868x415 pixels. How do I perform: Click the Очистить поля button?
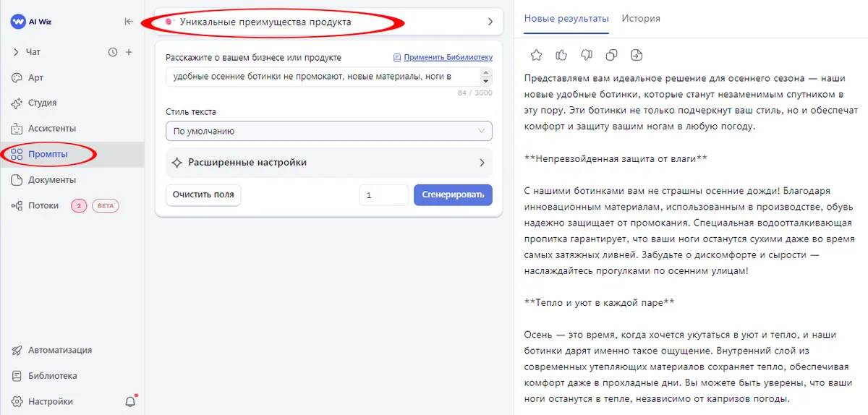(204, 195)
